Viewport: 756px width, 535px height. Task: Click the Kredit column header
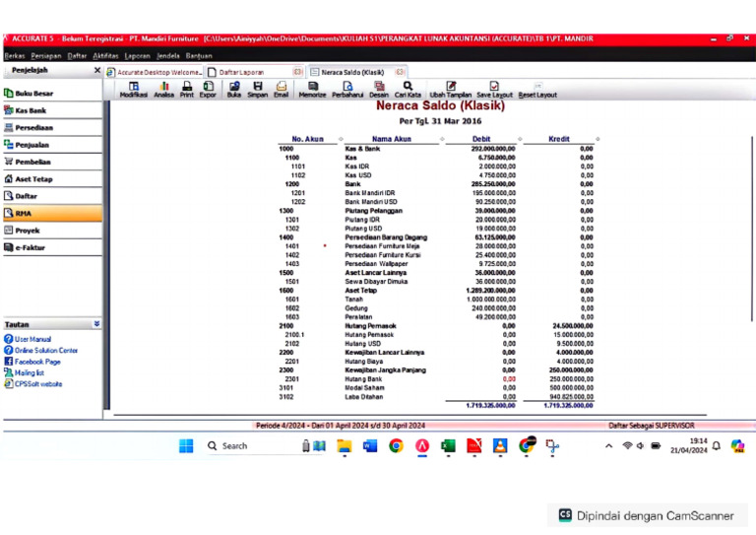pyautogui.click(x=559, y=139)
